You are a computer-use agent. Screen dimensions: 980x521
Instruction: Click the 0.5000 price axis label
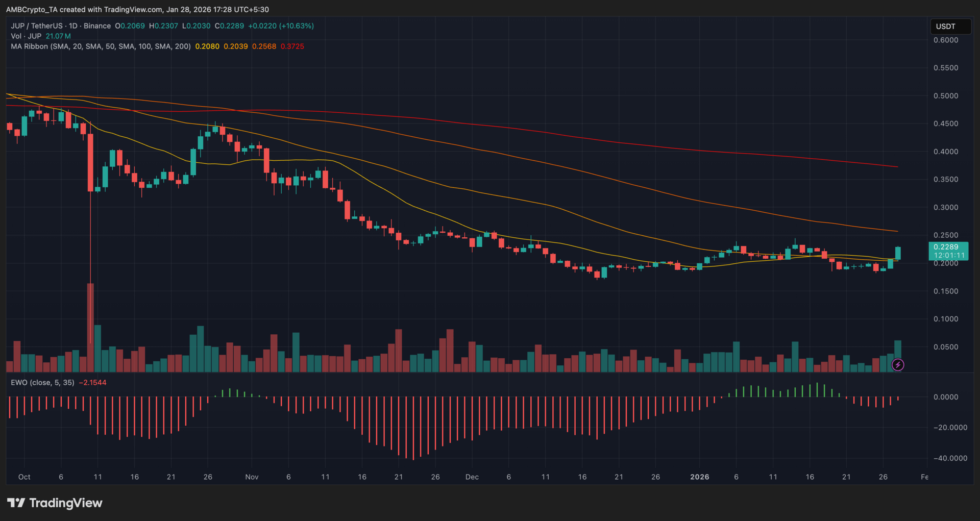tap(946, 96)
